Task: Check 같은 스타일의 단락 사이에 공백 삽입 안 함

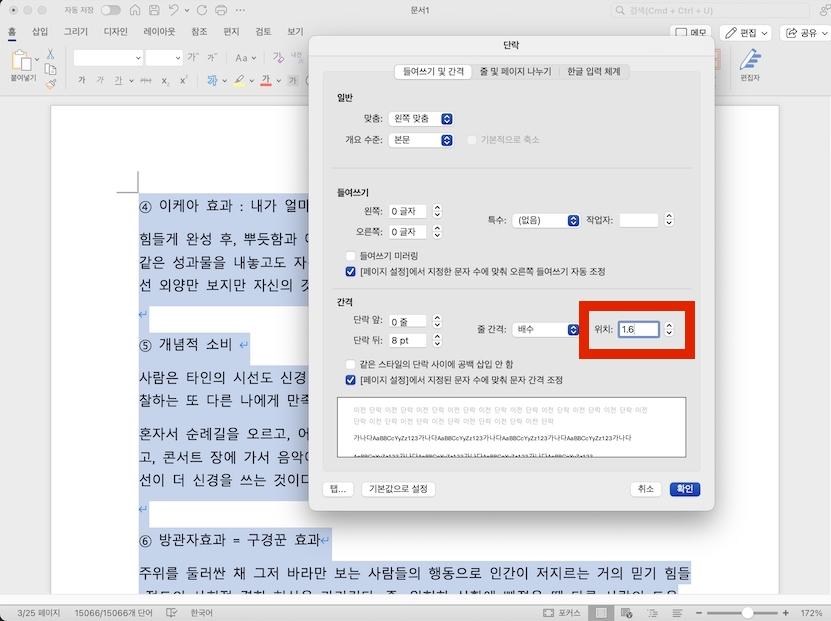Action: pyautogui.click(x=350, y=364)
